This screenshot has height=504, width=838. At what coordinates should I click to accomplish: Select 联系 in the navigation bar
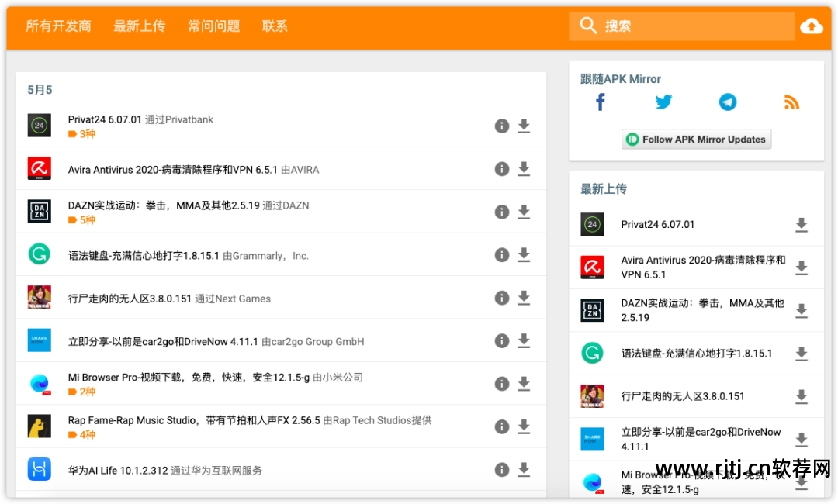[x=275, y=26]
